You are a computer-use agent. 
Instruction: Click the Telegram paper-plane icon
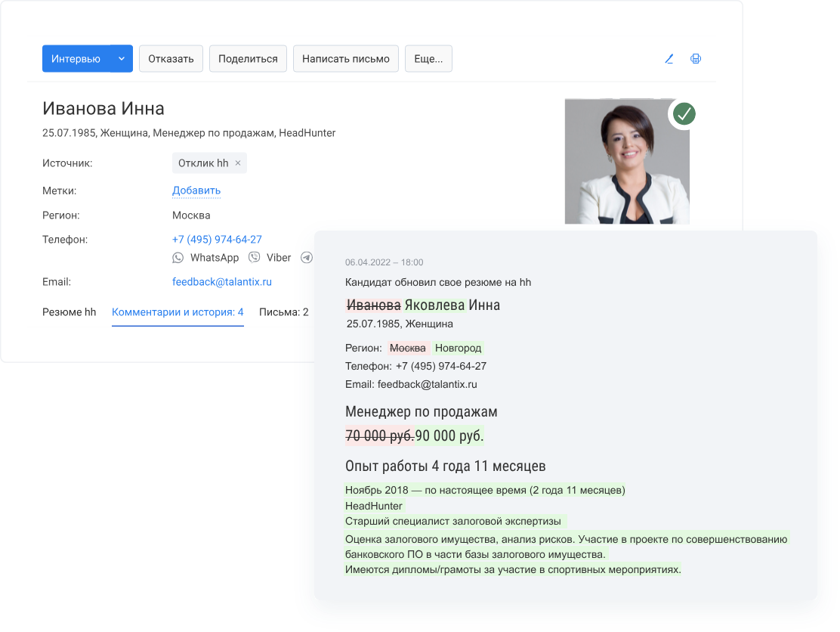[306, 258]
